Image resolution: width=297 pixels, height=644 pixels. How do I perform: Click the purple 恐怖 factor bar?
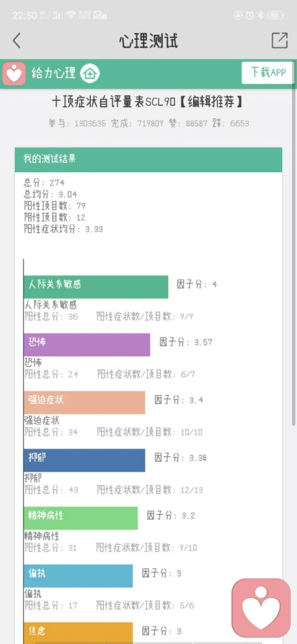(87, 344)
